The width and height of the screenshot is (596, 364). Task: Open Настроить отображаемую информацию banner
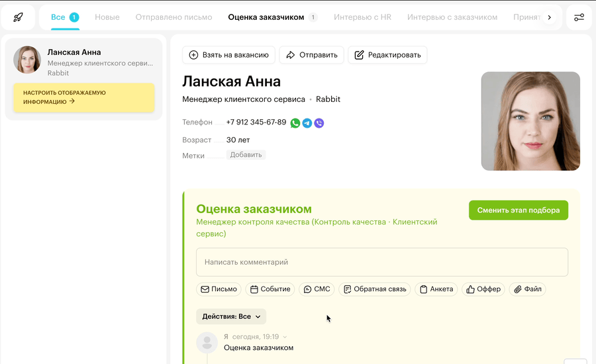point(83,97)
